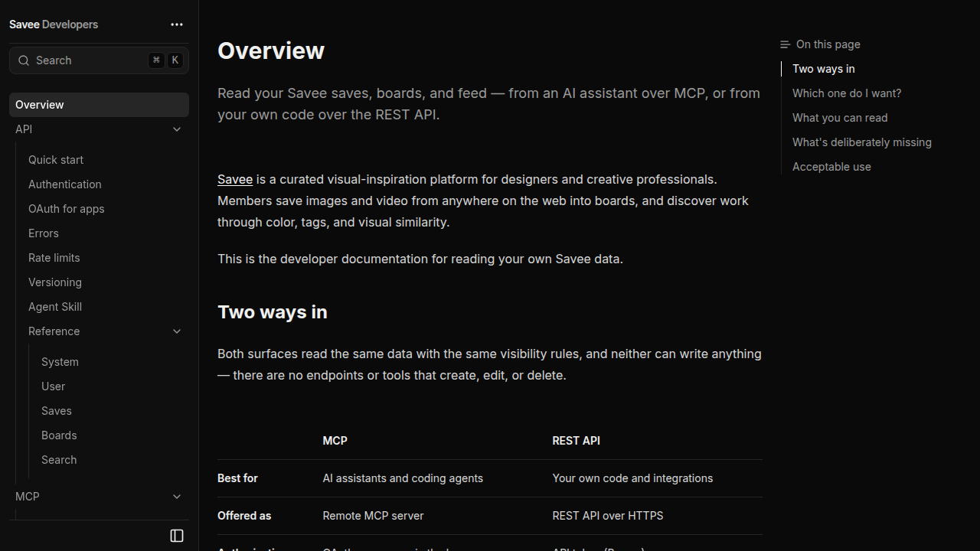Open Saves reference page
The image size is (980, 551).
point(57,411)
